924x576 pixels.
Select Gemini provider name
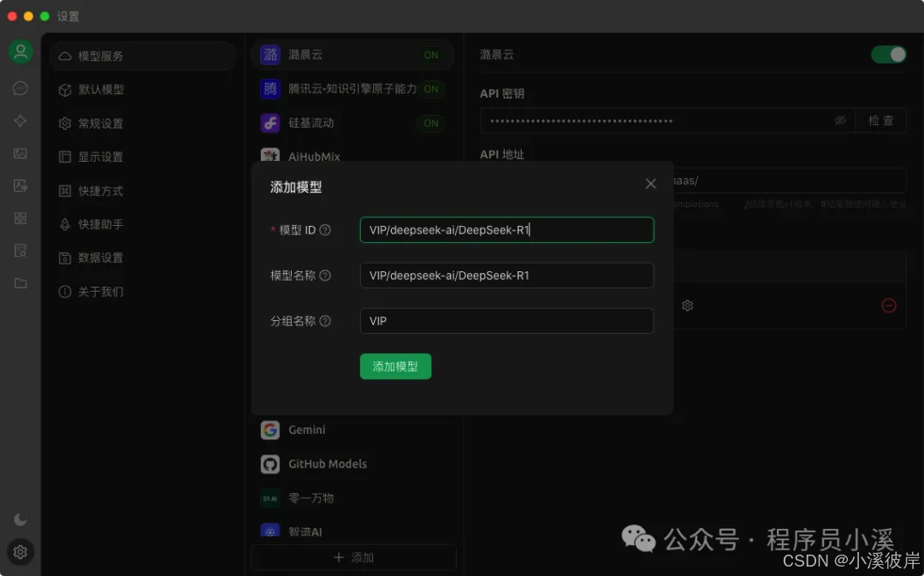pos(306,430)
